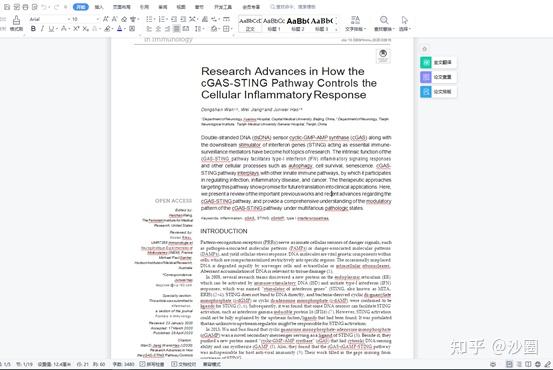Viewport: 553px width, 370px height.
Task: Increase font size with larger A icon
Action: (105, 19)
